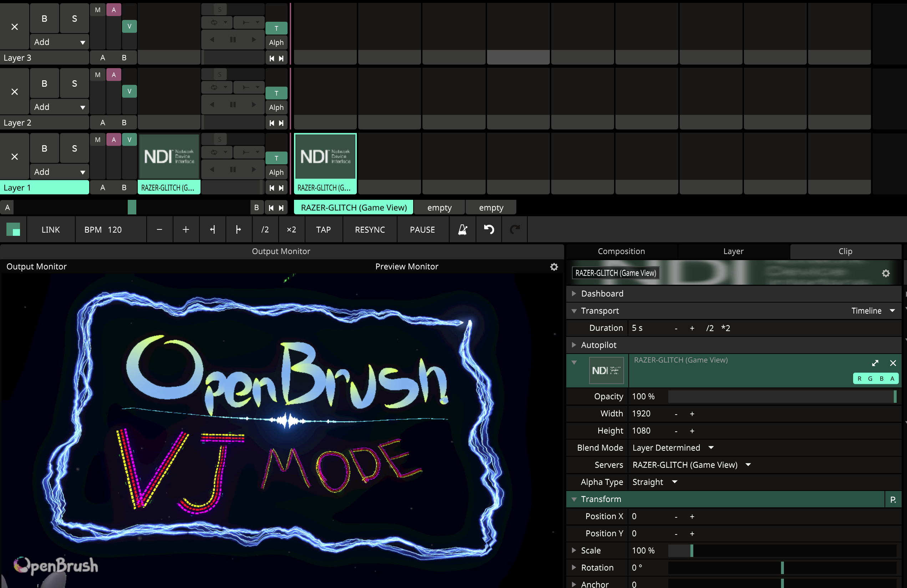This screenshot has width=907, height=588.
Task: Switch to the Composition tab
Action: tap(621, 251)
